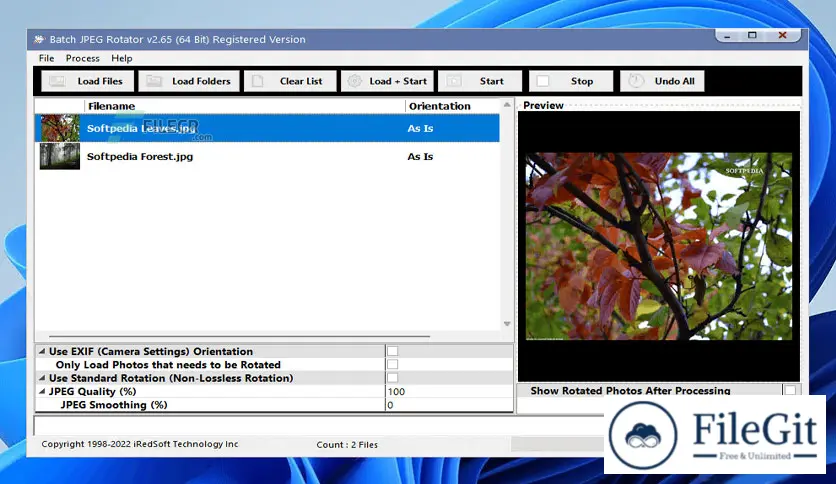Collapse the JPEG Quality section
The width and height of the screenshot is (836, 484).
[x=42, y=392]
